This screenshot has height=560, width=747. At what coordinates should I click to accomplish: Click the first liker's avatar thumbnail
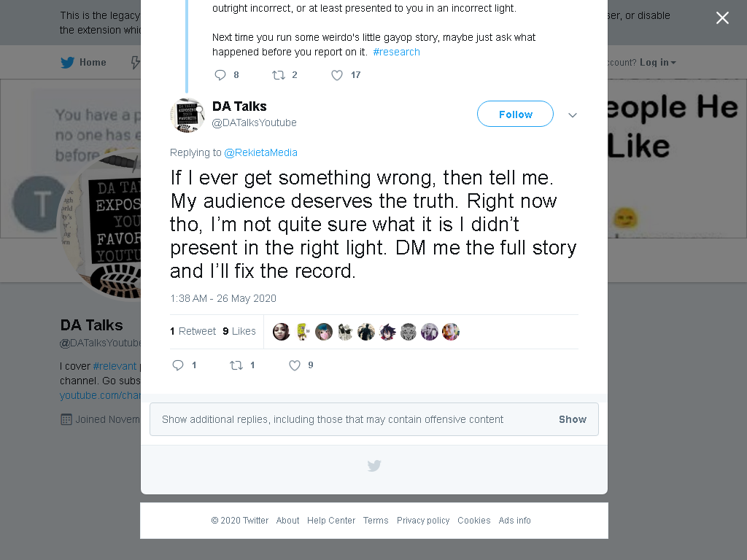tap(281, 332)
